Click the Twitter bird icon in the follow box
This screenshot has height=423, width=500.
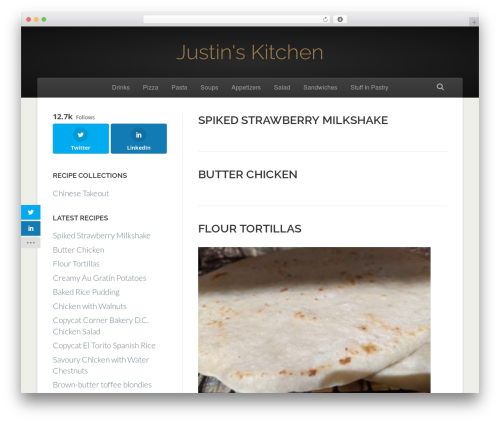(x=81, y=135)
